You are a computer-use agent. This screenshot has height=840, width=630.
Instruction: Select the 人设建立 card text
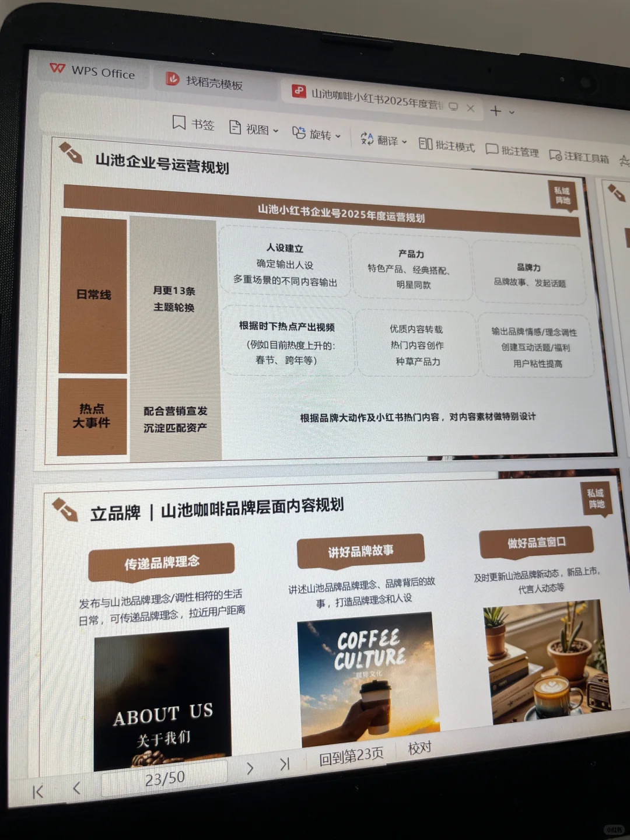[285, 265]
